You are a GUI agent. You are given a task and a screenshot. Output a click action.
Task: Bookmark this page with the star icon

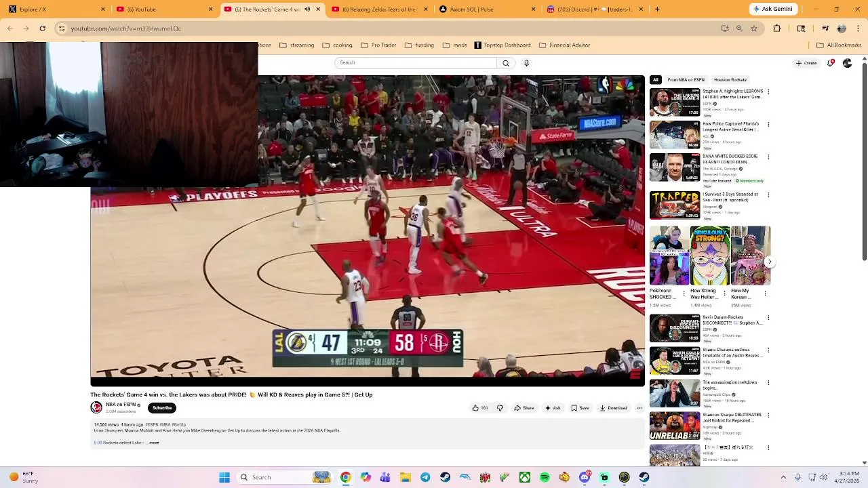click(x=753, y=28)
